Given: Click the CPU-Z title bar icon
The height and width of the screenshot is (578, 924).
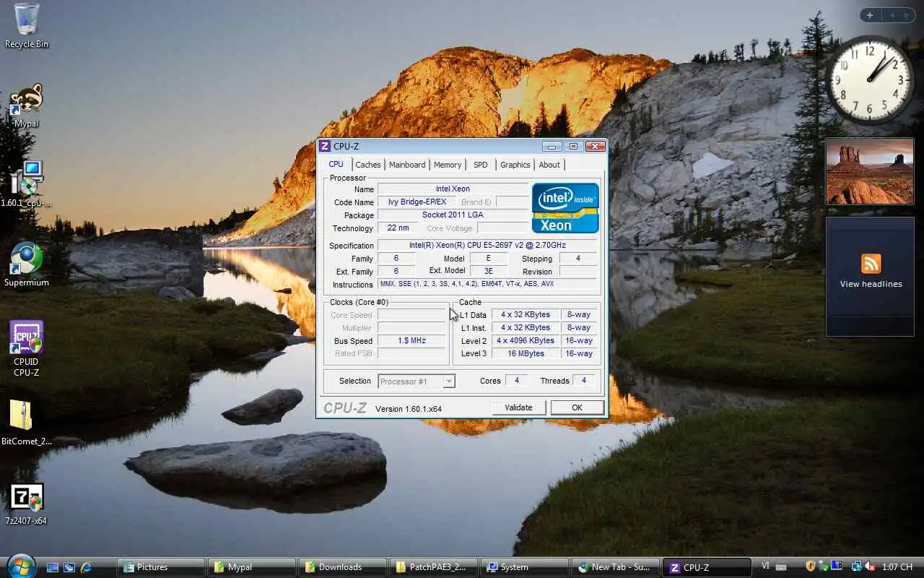Looking at the screenshot, I should (x=325, y=146).
